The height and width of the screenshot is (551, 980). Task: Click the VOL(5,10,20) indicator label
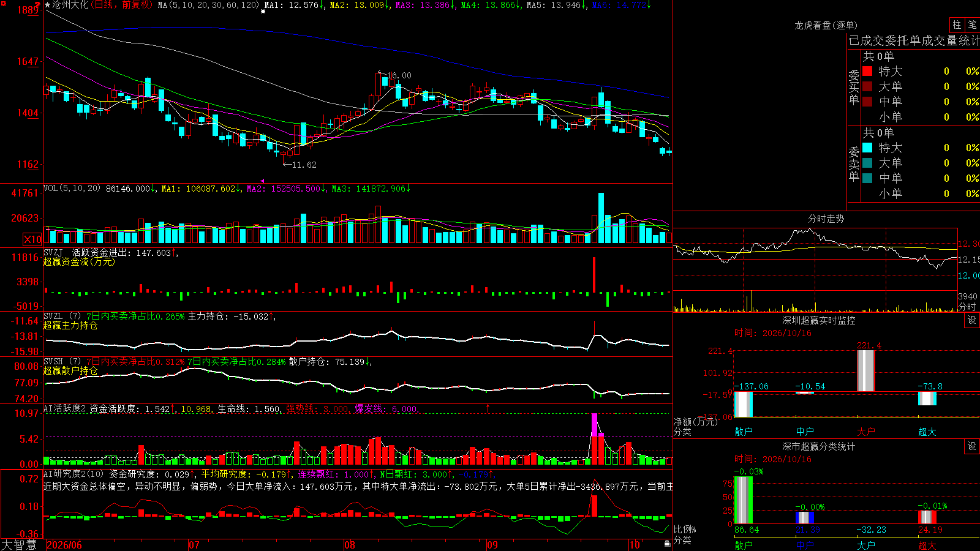[72, 189]
